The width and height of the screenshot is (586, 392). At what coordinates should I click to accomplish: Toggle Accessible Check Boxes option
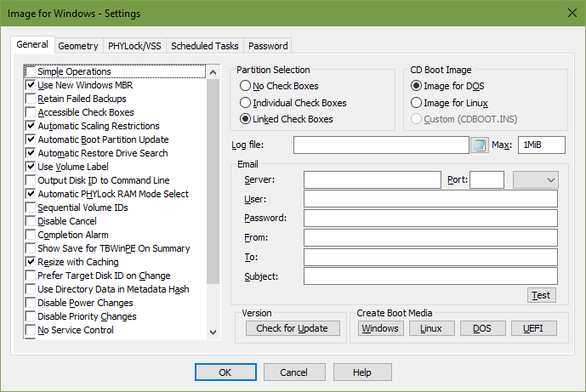[31, 112]
